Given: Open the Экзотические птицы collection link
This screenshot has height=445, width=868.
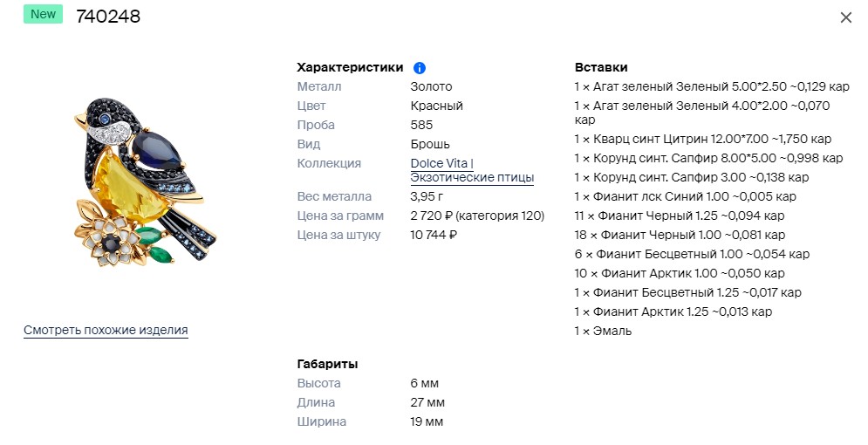Looking at the screenshot, I should [472, 178].
